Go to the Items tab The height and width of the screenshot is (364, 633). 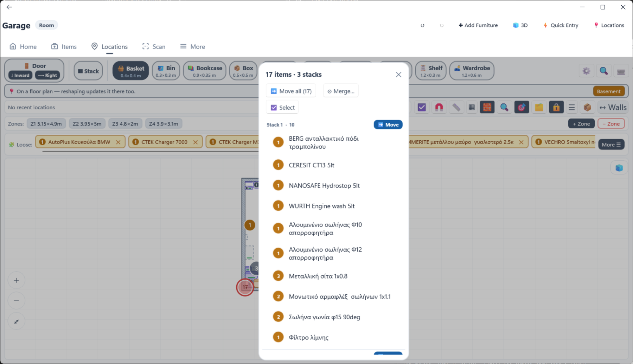[x=64, y=46]
